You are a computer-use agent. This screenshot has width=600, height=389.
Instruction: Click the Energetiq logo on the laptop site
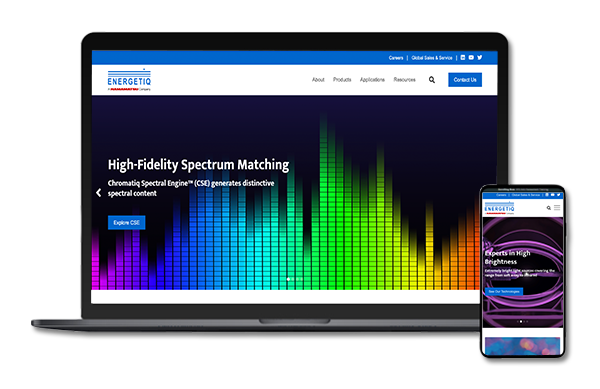tap(129, 80)
